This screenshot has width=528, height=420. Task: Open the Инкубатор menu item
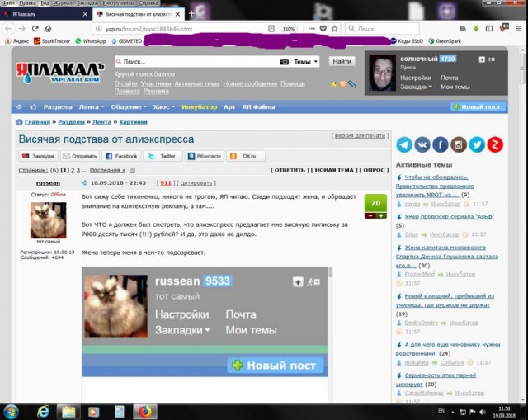click(x=200, y=106)
